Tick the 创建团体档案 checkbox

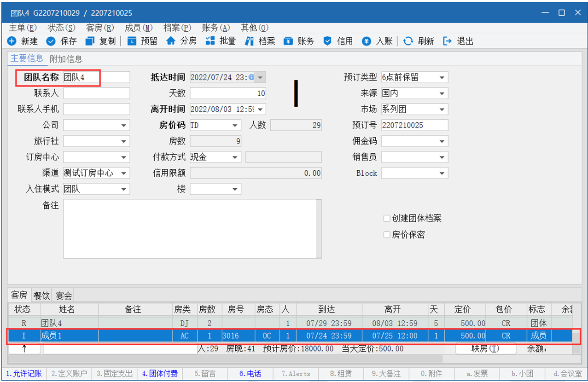[387, 218]
